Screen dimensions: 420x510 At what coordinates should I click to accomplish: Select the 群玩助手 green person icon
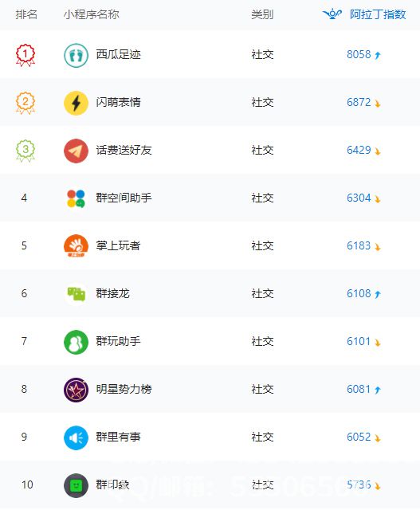pos(76,342)
